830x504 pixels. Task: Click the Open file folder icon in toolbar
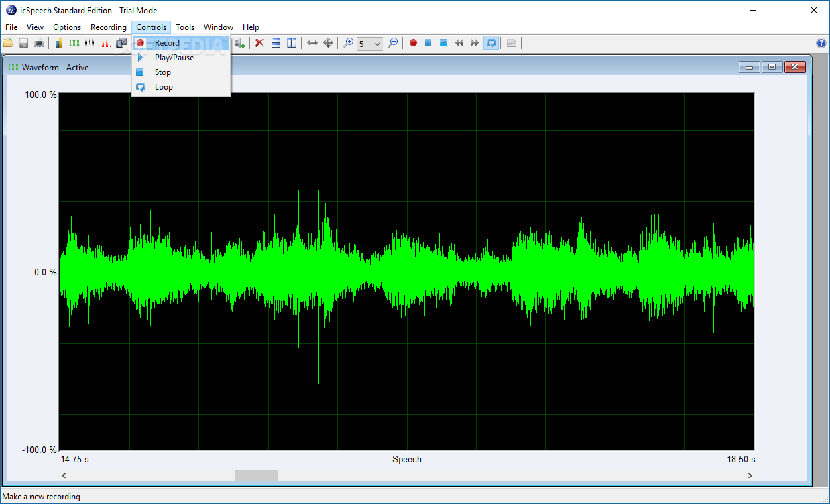tap(8, 43)
